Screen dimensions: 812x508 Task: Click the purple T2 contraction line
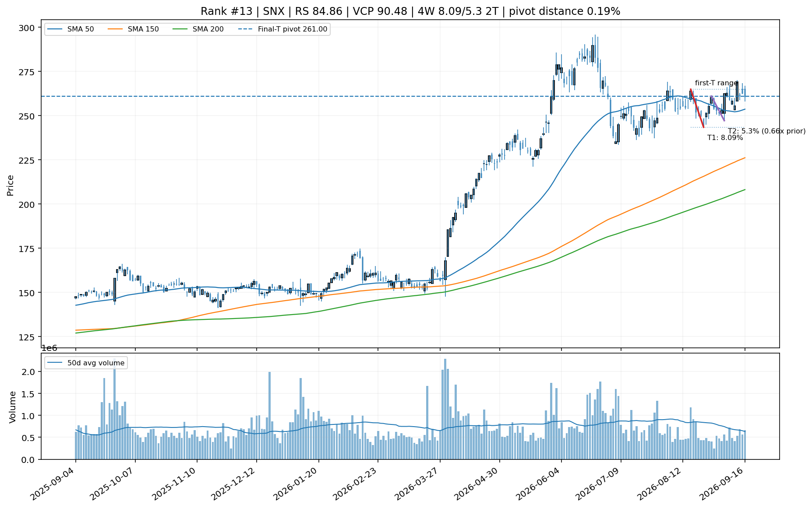[x=718, y=109]
